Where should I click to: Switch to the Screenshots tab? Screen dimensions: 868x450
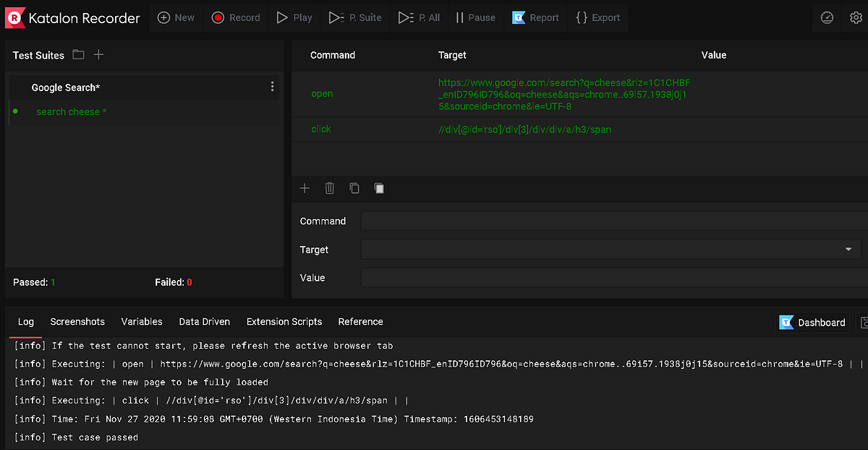(x=77, y=322)
